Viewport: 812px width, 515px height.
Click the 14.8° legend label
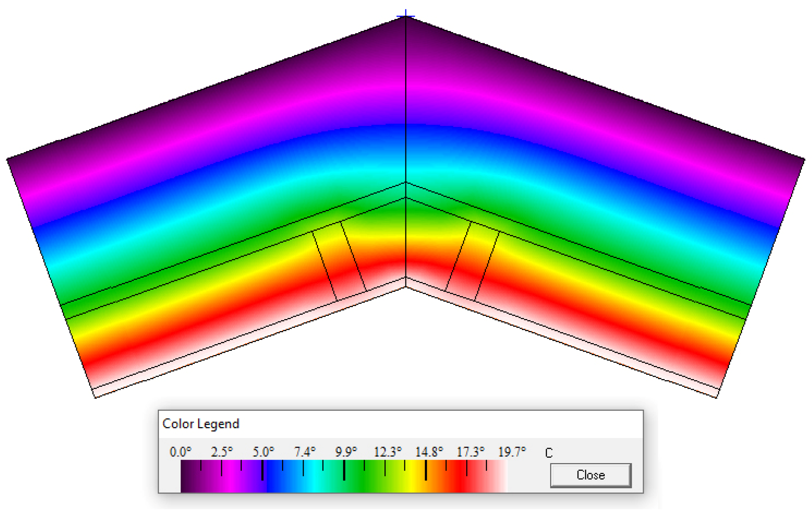point(429,452)
